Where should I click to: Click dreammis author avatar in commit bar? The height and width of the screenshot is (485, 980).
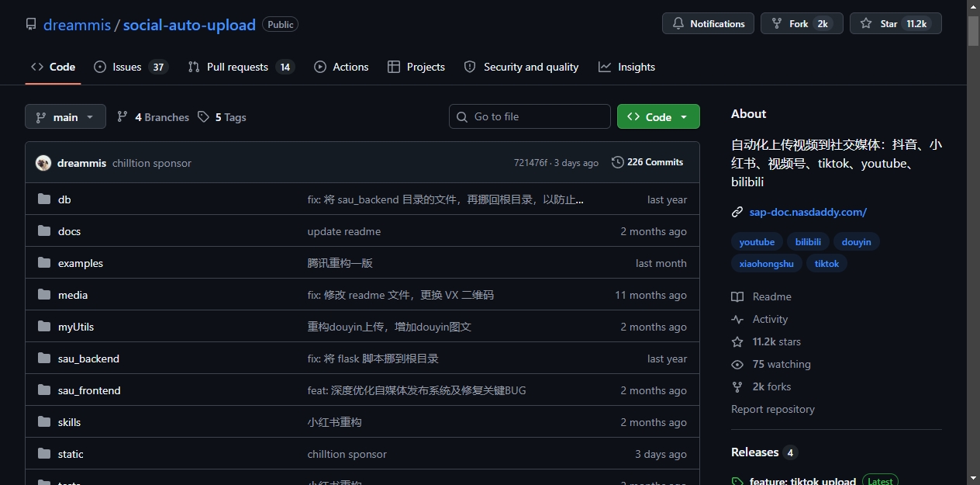pos(43,163)
